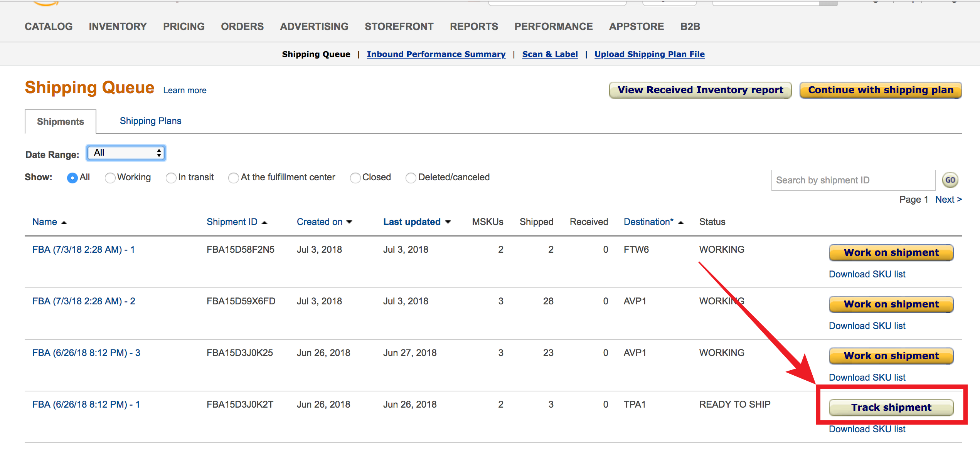
Task: Click View Received Inventory report button
Action: pos(700,90)
